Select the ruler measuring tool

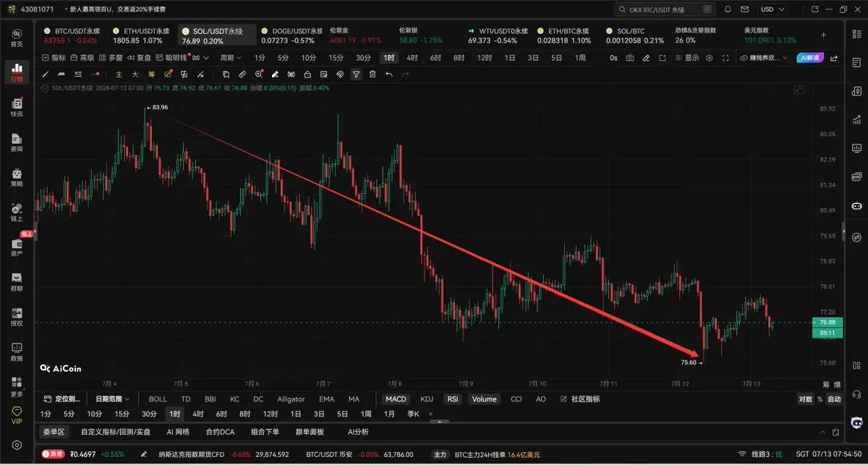tap(242, 74)
